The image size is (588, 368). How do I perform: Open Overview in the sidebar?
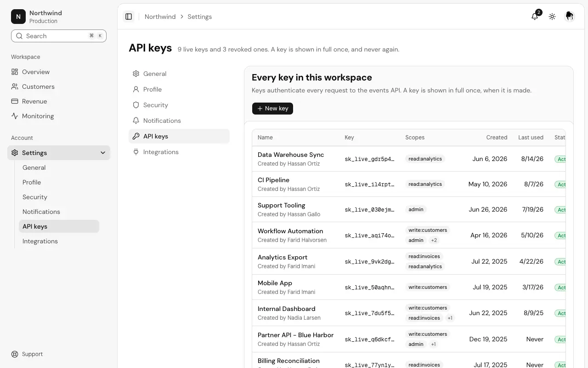coord(59,72)
